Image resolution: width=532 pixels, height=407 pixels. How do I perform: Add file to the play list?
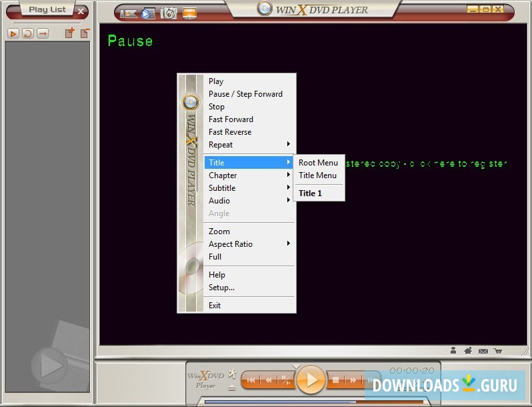coord(69,33)
